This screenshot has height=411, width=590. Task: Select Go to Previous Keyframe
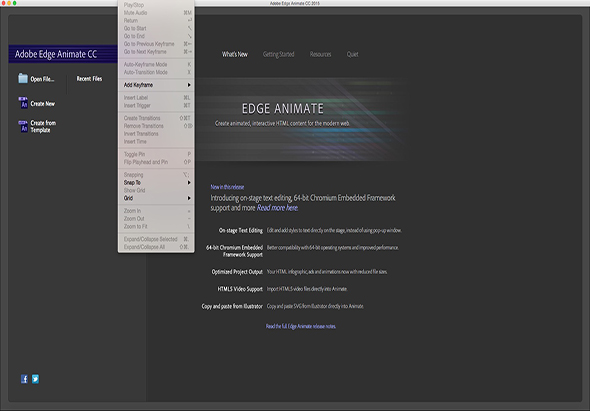click(x=156, y=44)
